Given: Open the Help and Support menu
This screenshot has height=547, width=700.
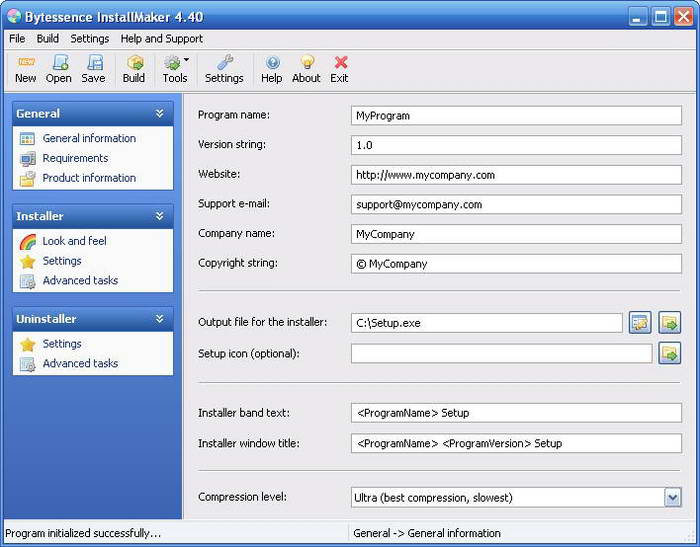Looking at the screenshot, I should coord(162,39).
